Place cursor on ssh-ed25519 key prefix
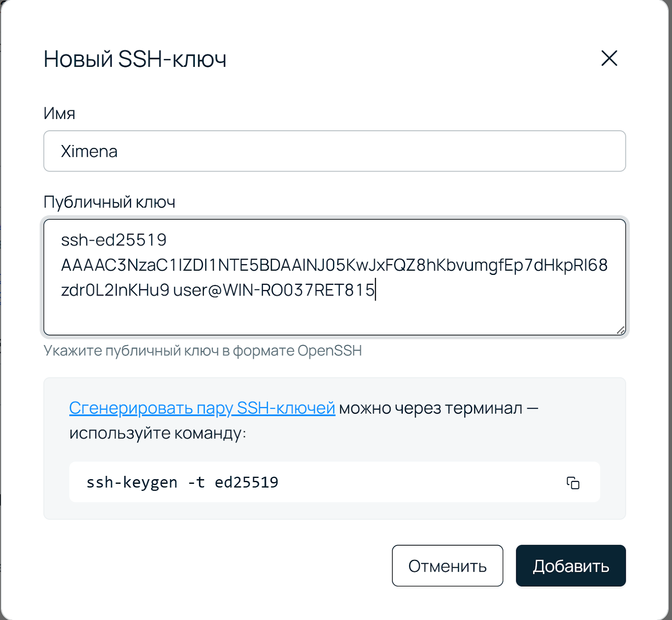Image resolution: width=672 pixels, height=620 pixels. click(x=113, y=240)
